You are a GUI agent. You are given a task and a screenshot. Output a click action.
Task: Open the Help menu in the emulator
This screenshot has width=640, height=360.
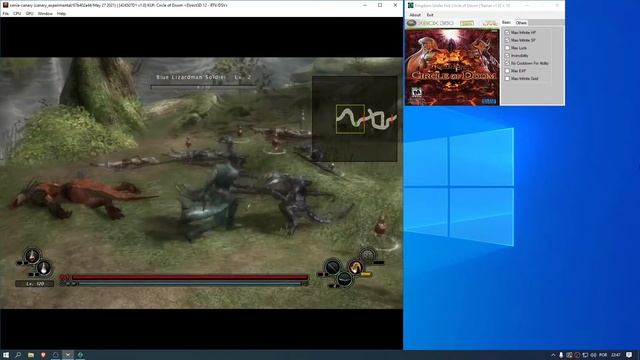point(61,13)
